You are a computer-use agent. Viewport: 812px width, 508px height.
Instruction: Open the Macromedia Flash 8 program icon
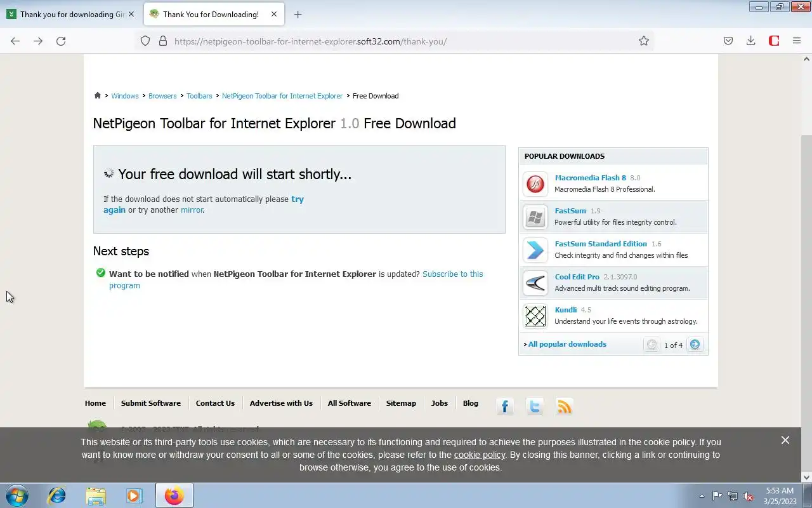pos(535,184)
